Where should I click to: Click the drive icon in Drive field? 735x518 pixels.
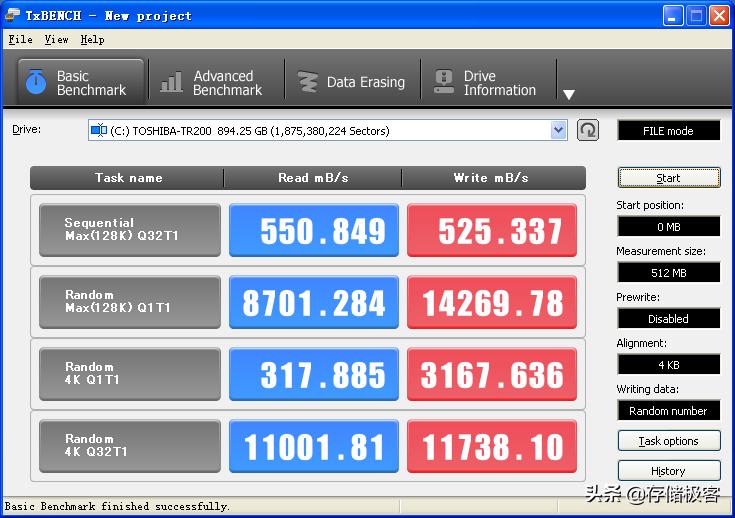(99, 130)
